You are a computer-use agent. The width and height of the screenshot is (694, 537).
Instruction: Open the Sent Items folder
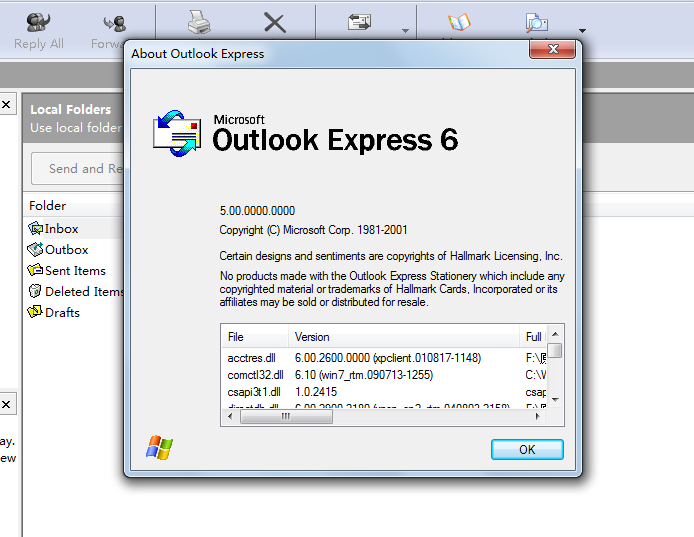[x=75, y=270]
